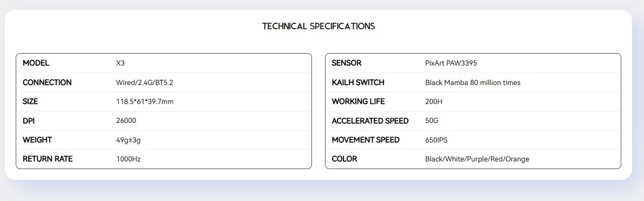The image size is (644, 201).
Task: Click the DPI label
Action: pyautogui.click(x=29, y=121)
